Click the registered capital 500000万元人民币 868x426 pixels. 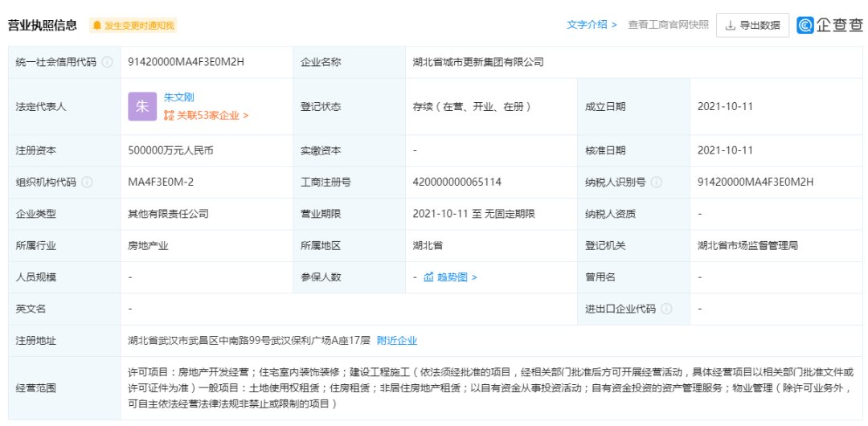click(170, 150)
